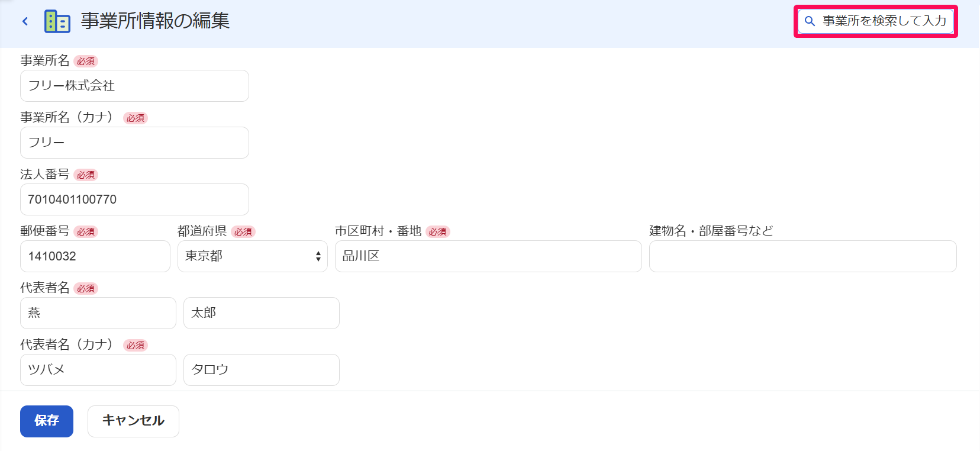The width and height of the screenshot is (980, 451).
Task: Click the 法人番号 label text
Action: pos(45,174)
